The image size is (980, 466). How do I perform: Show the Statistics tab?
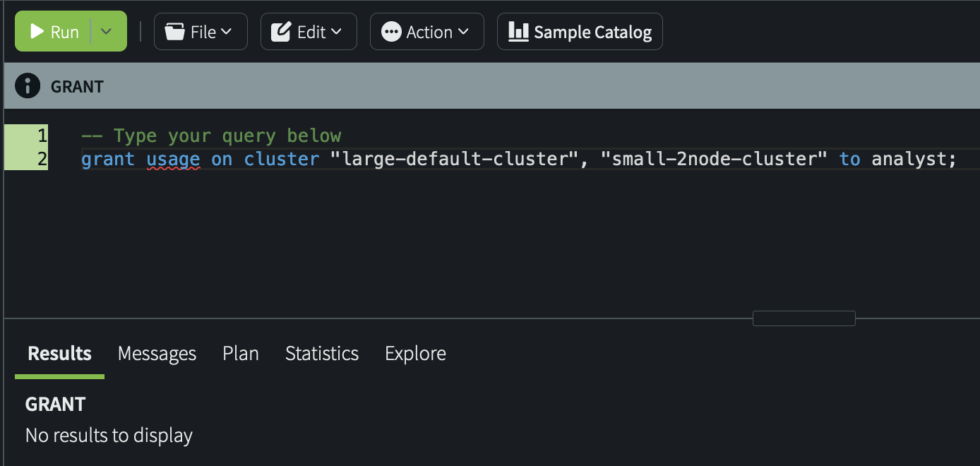[321, 353]
